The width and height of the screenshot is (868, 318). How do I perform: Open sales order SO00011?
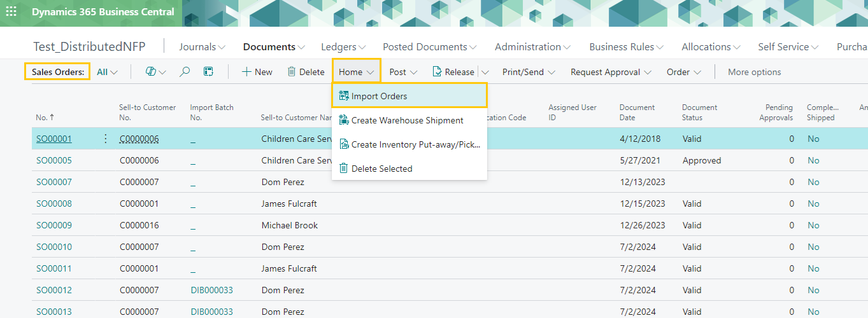click(54, 268)
